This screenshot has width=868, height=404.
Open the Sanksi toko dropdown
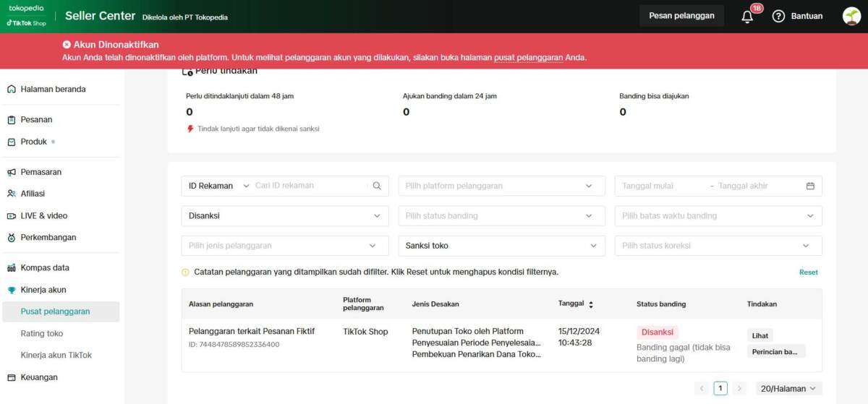click(x=502, y=246)
